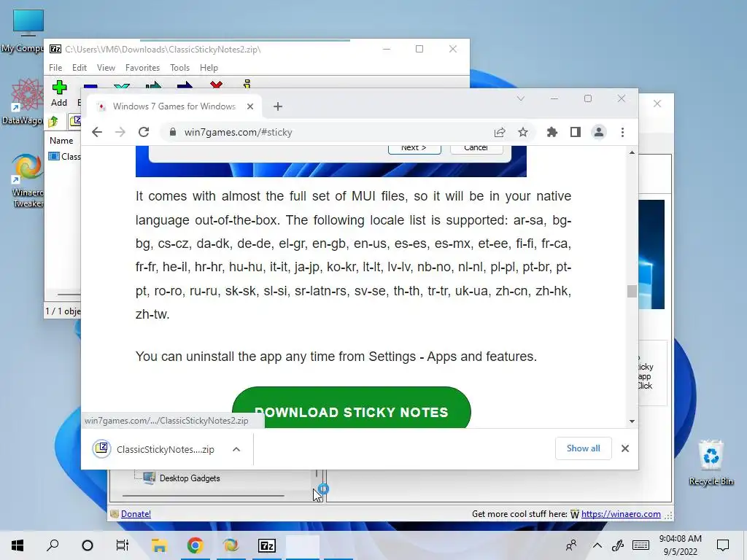Open My Computer desktop icon
Viewport: 747px width, 560px height.
[26, 31]
